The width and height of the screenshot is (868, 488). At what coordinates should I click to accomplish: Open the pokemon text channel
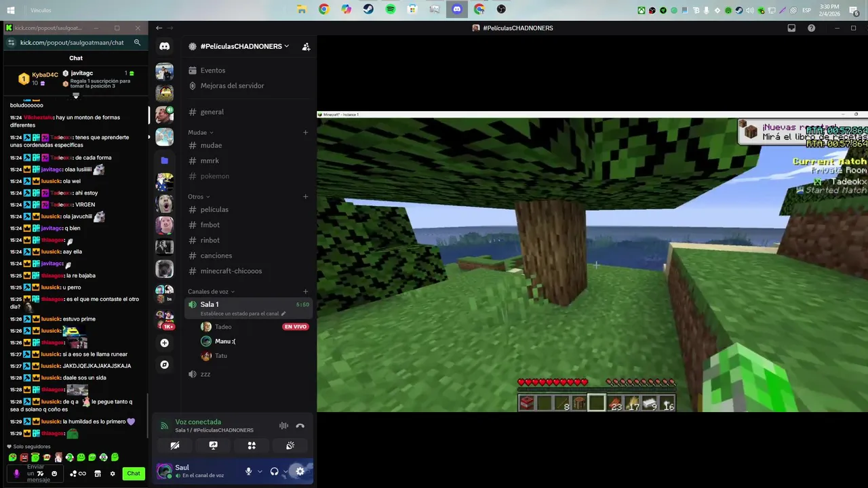coord(248,176)
